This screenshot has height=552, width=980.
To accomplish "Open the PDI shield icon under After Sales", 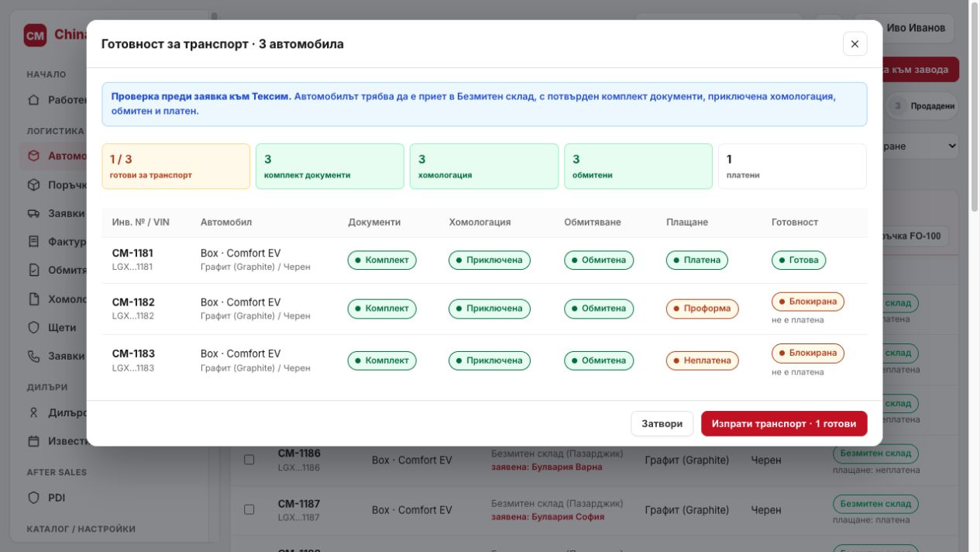I will click(x=33, y=498).
